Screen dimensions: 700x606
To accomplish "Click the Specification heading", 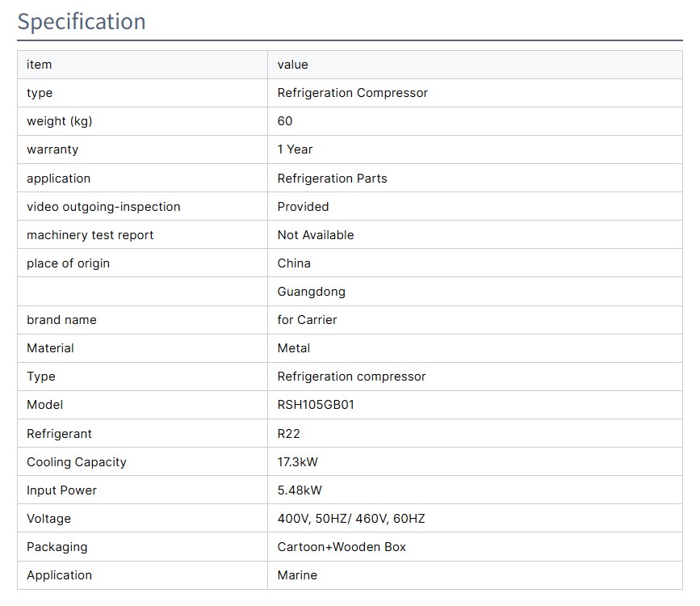I will coord(82,21).
